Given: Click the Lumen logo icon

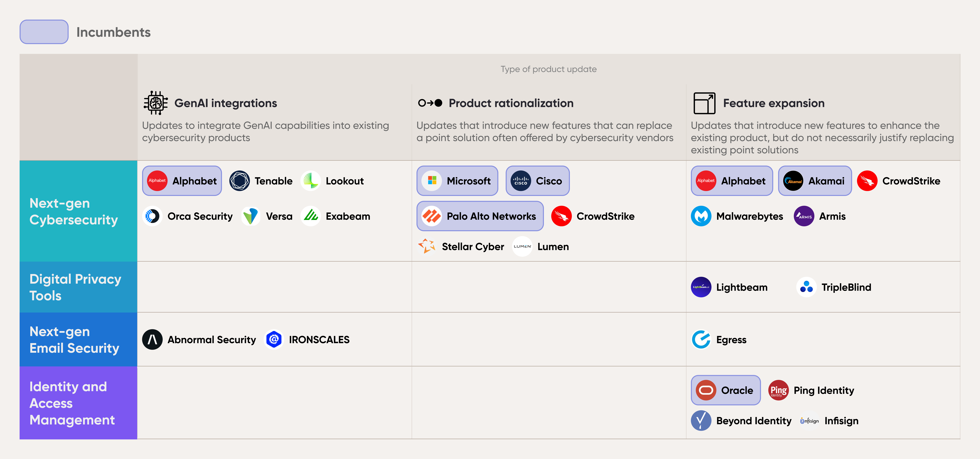Looking at the screenshot, I should 522,246.
